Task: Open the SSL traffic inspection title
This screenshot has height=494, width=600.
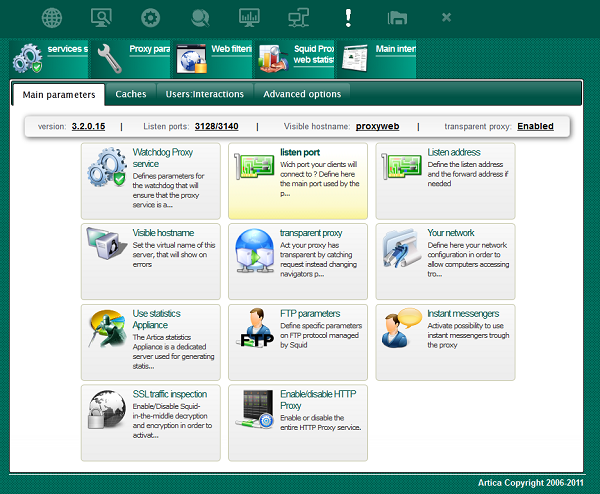Action: pyautogui.click(x=170, y=394)
